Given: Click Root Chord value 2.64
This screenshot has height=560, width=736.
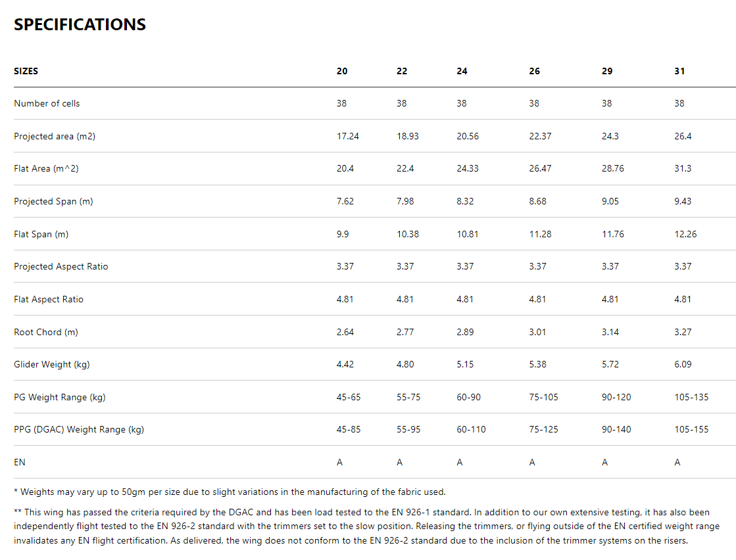Looking at the screenshot, I should tap(345, 332).
